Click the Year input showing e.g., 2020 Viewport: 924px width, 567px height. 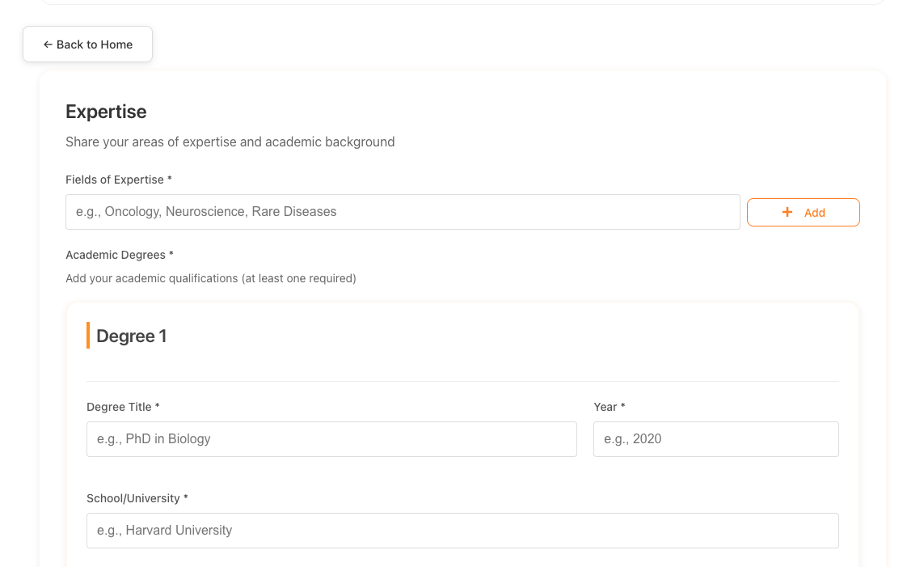[x=715, y=439]
